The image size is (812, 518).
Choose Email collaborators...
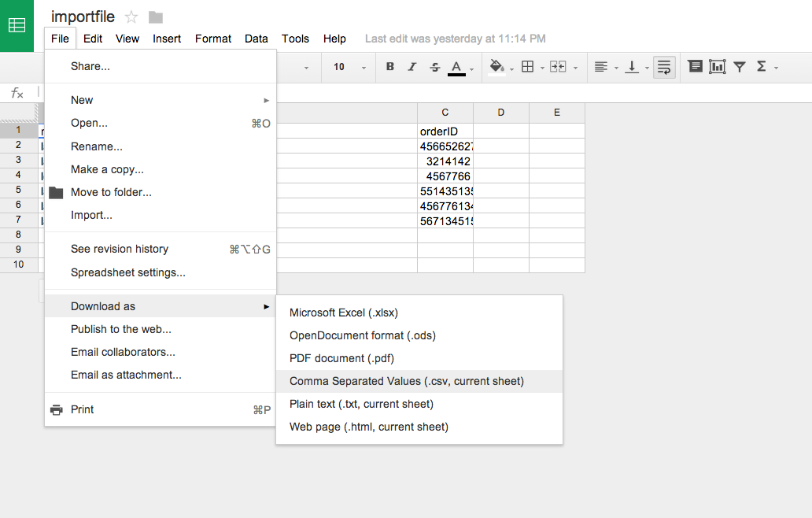161,352
